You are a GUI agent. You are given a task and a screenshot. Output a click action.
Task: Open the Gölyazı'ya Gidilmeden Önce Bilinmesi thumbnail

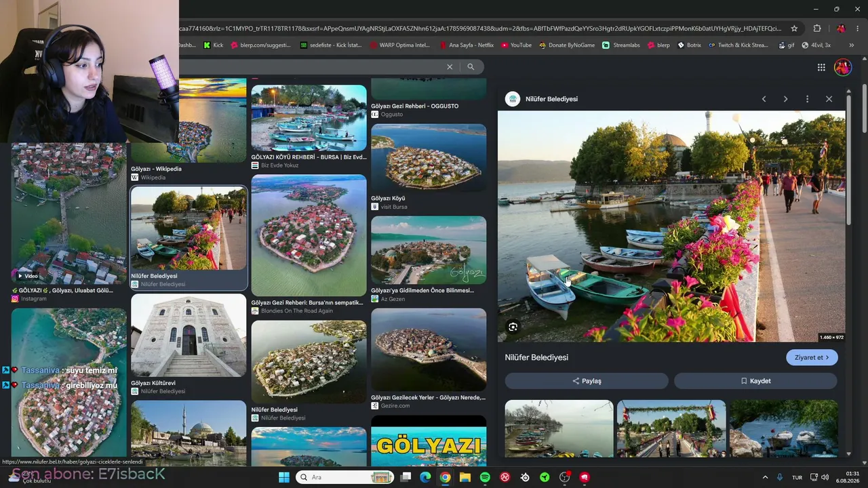coord(429,250)
